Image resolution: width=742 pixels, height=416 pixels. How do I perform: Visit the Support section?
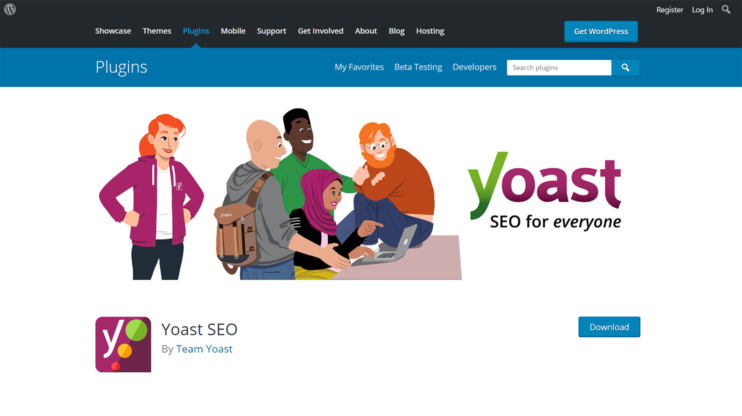[x=271, y=31]
